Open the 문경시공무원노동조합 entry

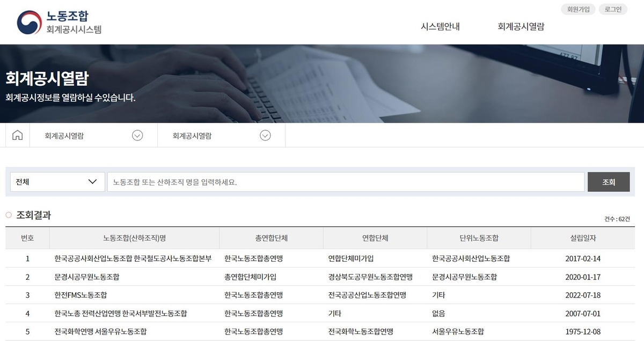pyautogui.click(x=86, y=277)
